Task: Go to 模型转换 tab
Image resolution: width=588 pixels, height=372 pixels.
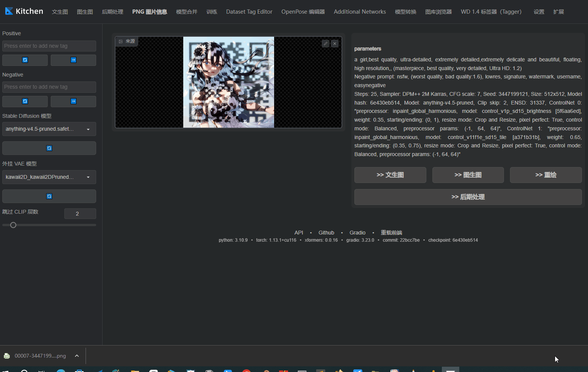Action: 406,12
